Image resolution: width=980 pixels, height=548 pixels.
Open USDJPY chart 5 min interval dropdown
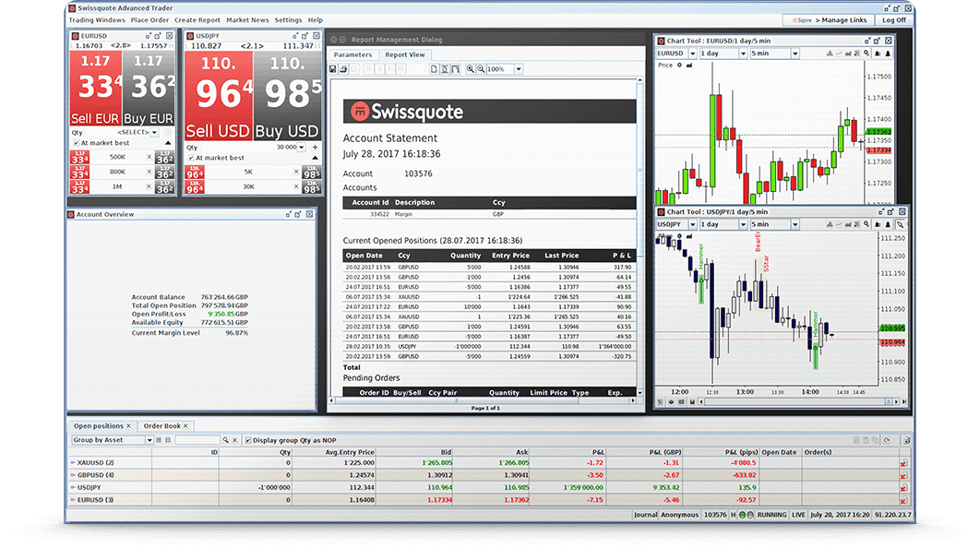(795, 224)
